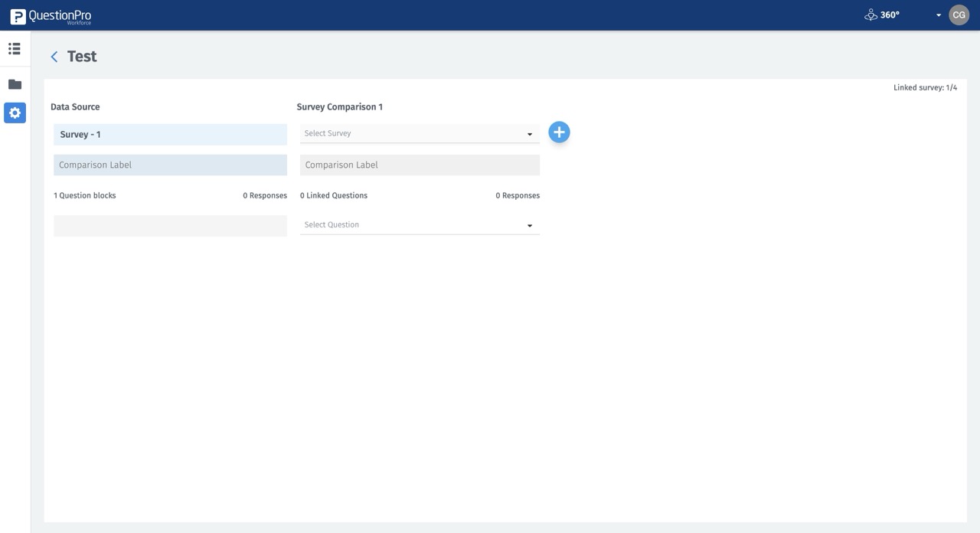980x533 pixels.
Task: Click the Comparison Label field under Data Source
Action: 170,165
